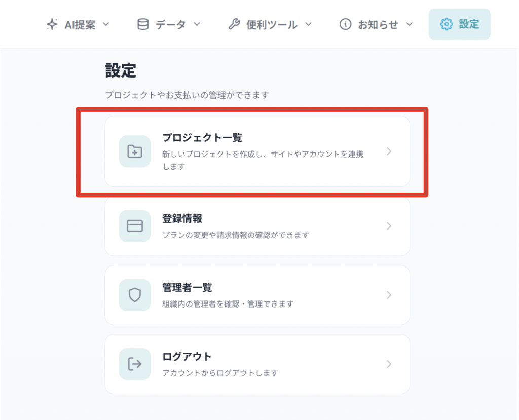Expand the AI提案 dropdown chevron
The height and width of the screenshot is (420, 519).
pos(106,24)
